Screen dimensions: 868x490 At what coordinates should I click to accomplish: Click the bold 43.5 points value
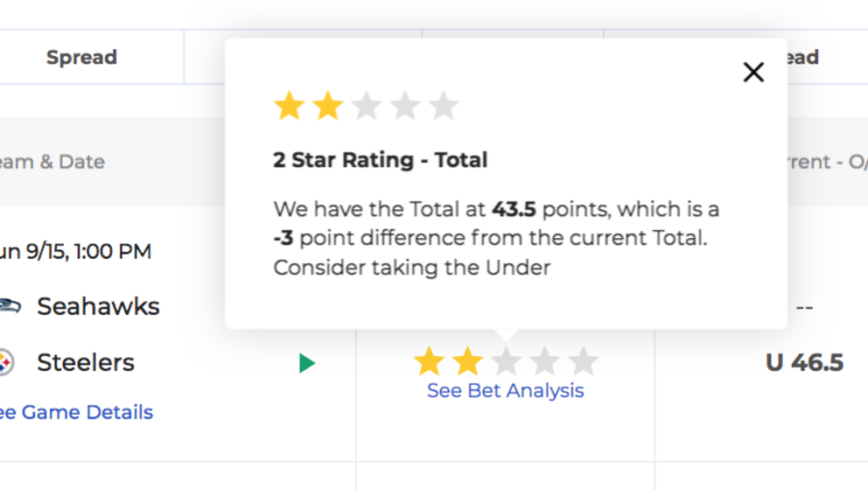click(x=514, y=209)
